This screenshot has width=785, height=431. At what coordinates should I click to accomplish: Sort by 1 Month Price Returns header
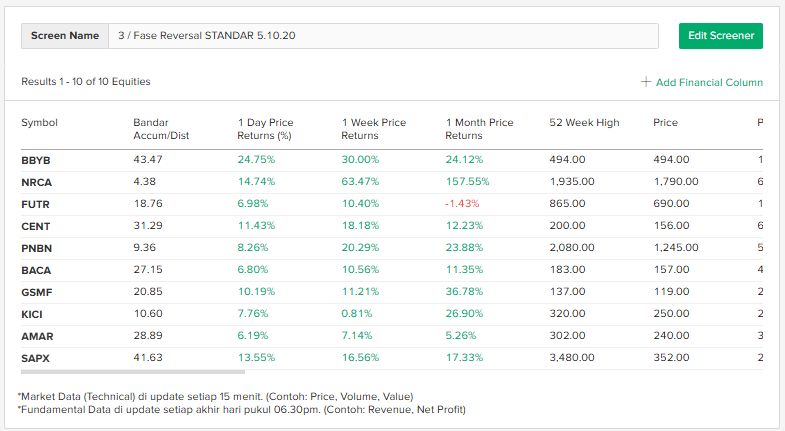479,129
